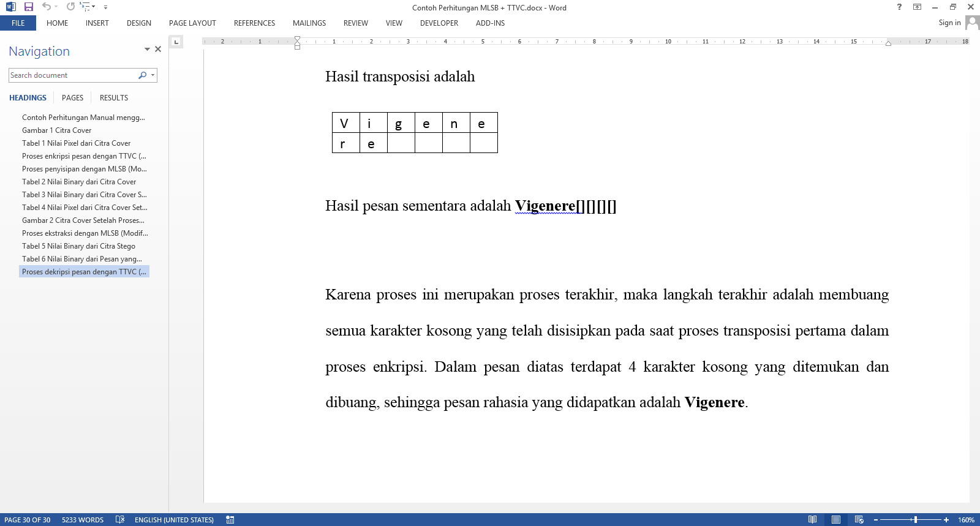Open the proofing errors icon in status bar
The width and height of the screenshot is (980, 526).
[x=120, y=519]
